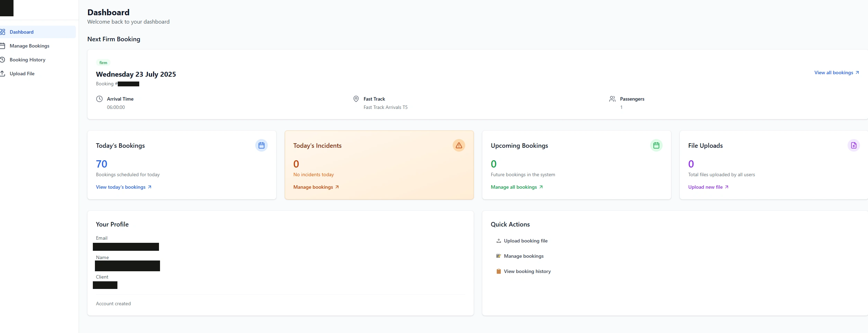Open the Dashboard sidebar item

tap(21, 32)
